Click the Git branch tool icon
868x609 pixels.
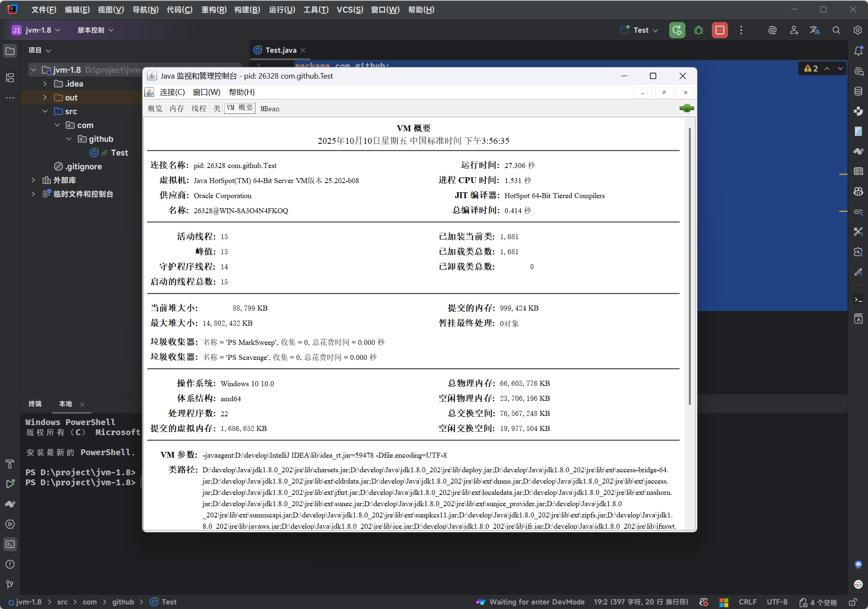click(x=10, y=584)
